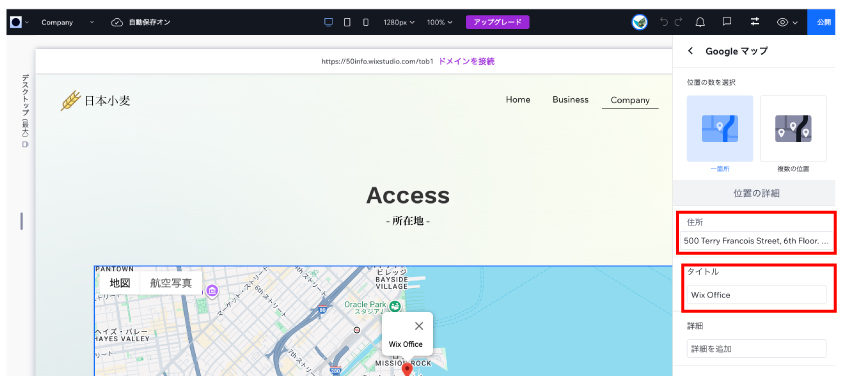Click the 詳細を追加 details input field
842x384 pixels.
point(757,349)
